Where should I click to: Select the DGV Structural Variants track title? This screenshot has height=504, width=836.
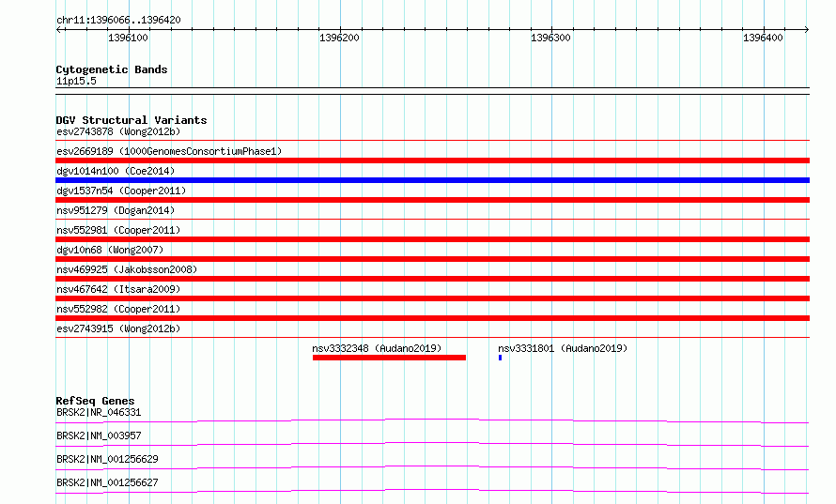pos(132,120)
